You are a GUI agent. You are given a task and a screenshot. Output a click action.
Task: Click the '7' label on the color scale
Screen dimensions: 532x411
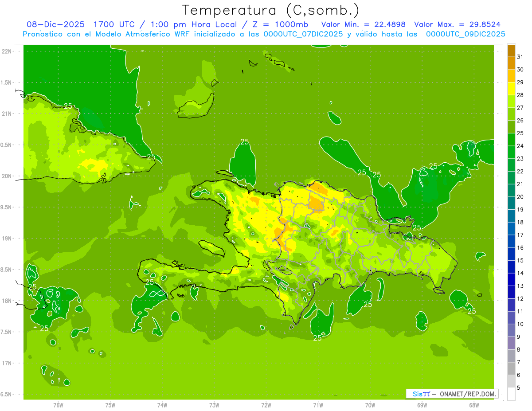pos(519,363)
